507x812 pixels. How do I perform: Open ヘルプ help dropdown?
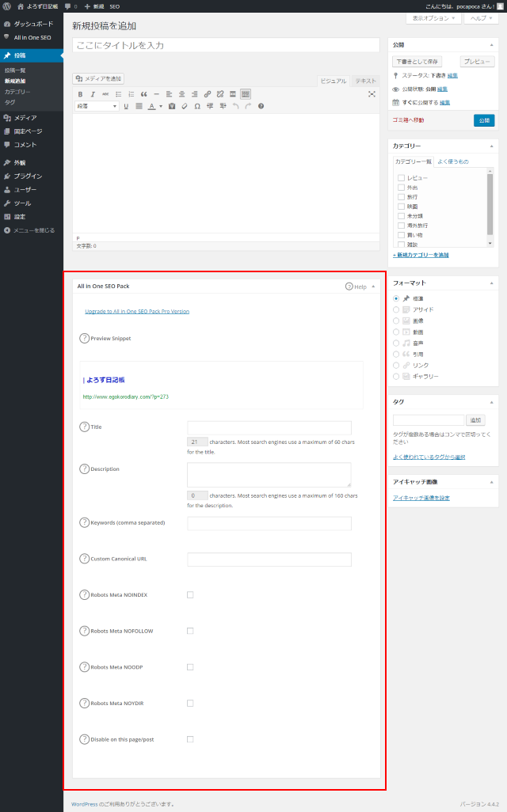point(481,18)
